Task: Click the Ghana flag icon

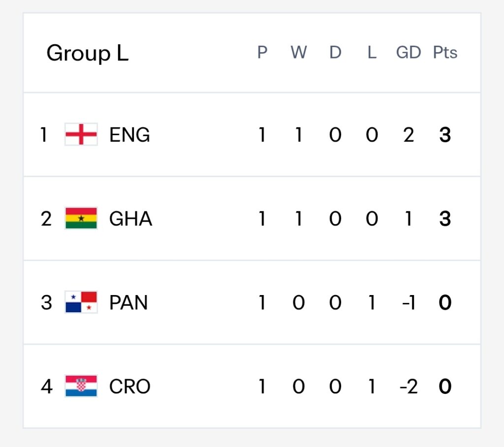Action: (81, 218)
